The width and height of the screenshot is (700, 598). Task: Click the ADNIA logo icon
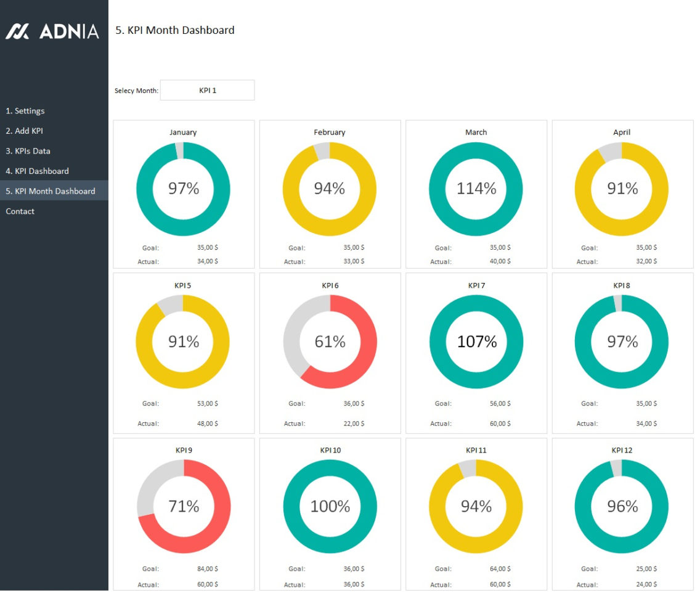pos(18,30)
